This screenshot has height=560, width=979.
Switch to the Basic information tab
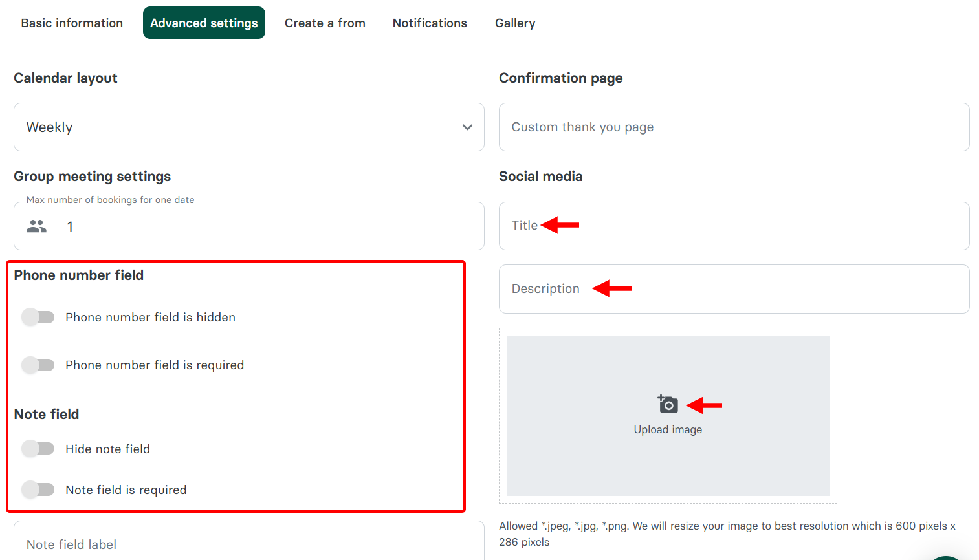(71, 23)
